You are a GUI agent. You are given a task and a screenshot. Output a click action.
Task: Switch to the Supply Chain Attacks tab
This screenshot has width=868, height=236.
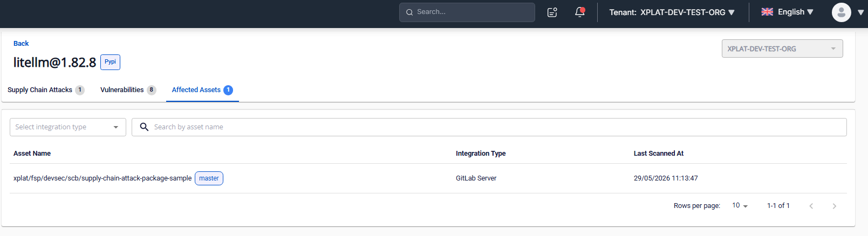tap(46, 90)
